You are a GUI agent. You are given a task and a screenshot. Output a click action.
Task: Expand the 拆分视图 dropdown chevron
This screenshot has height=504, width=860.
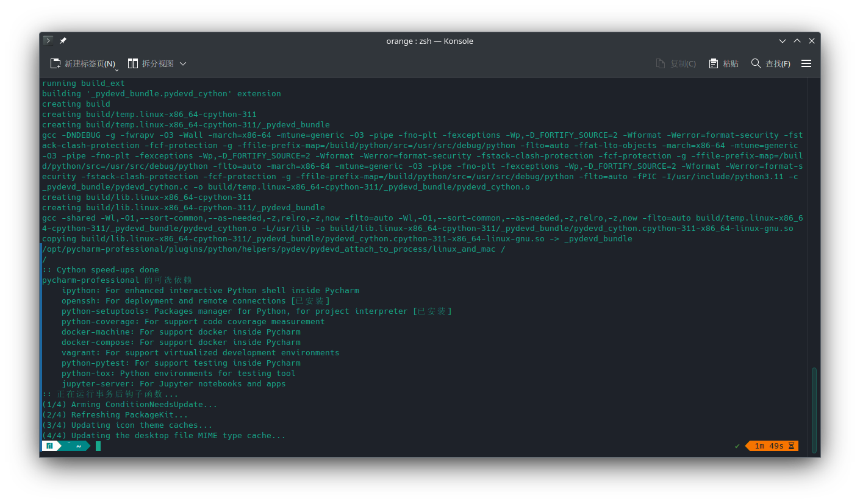183,63
